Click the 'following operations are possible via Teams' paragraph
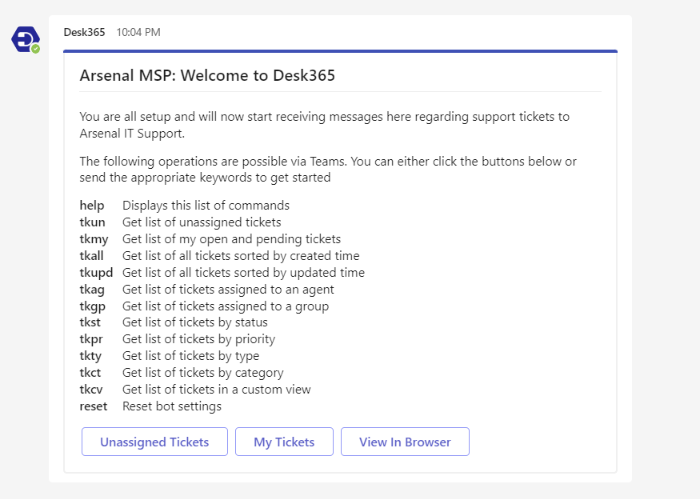 coord(328,170)
